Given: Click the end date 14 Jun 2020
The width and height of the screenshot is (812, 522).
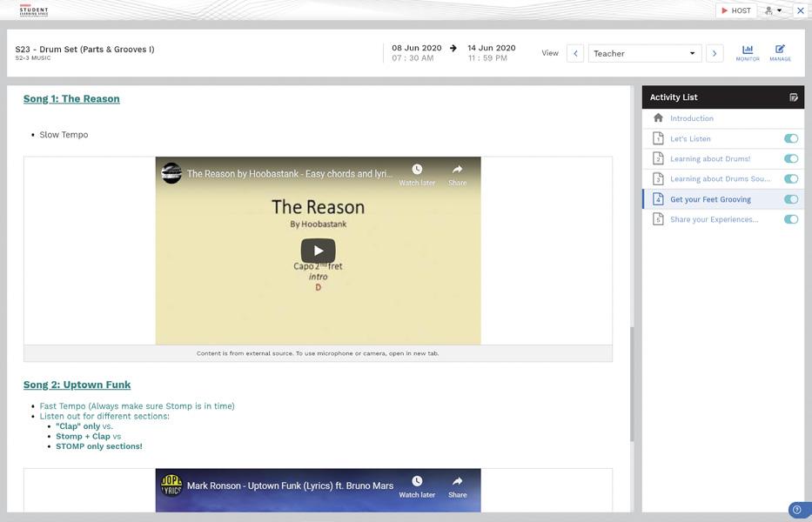Looking at the screenshot, I should pyautogui.click(x=492, y=48).
